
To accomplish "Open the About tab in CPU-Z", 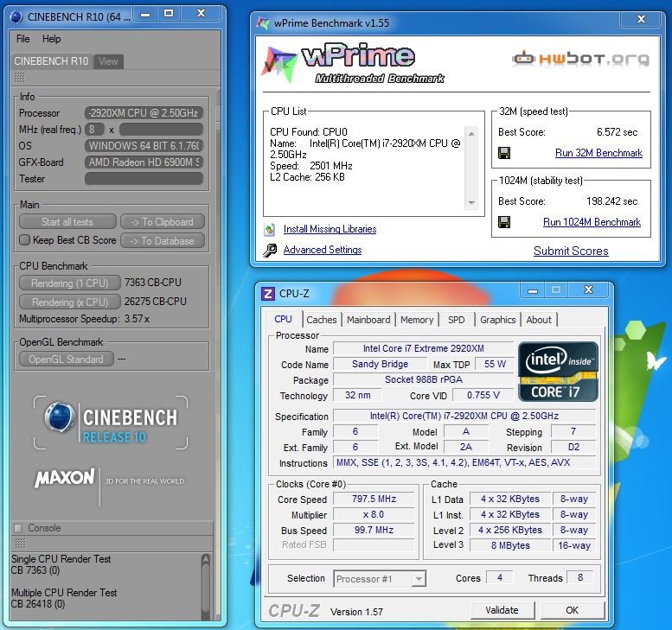I will pyautogui.click(x=539, y=320).
